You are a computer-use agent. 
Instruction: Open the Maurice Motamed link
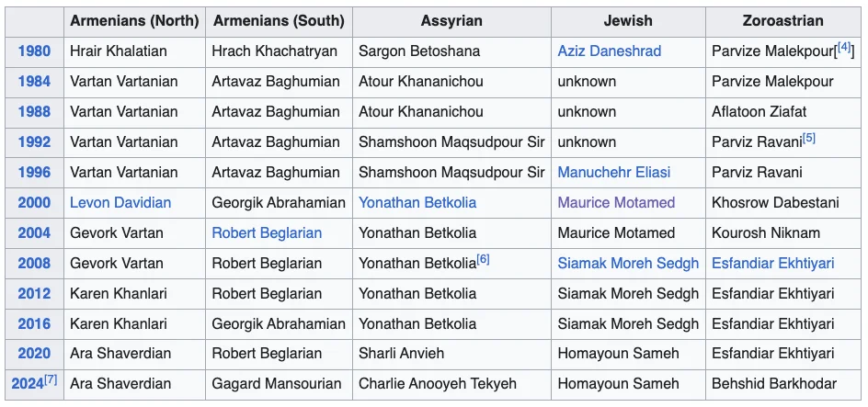(x=616, y=203)
